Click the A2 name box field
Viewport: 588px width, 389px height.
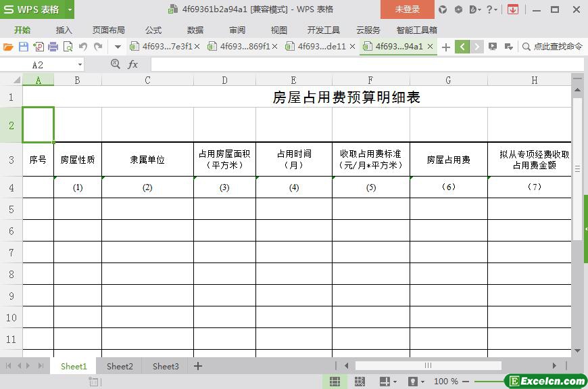[38, 65]
